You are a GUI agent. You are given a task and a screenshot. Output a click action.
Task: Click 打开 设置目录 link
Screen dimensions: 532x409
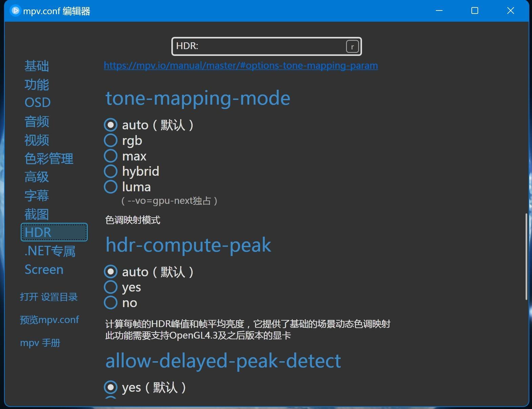(49, 297)
